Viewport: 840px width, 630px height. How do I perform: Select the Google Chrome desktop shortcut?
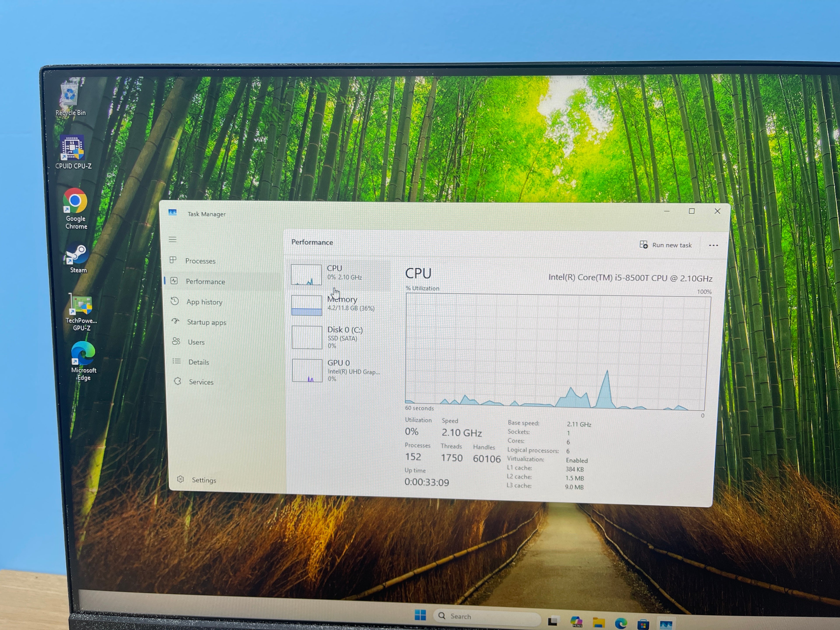pyautogui.click(x=75, y=209)
